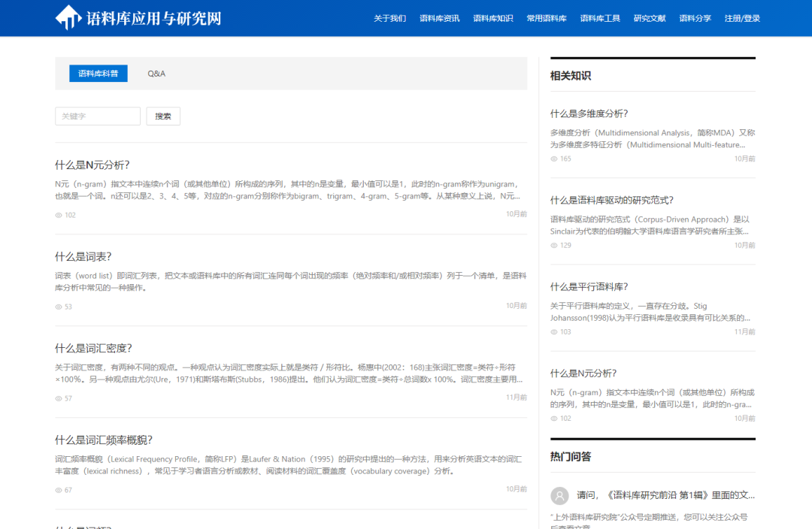Click the eye icon under 什么是平行语料库
This screenshot has width=812, height=529.
(x=553, y=331)
